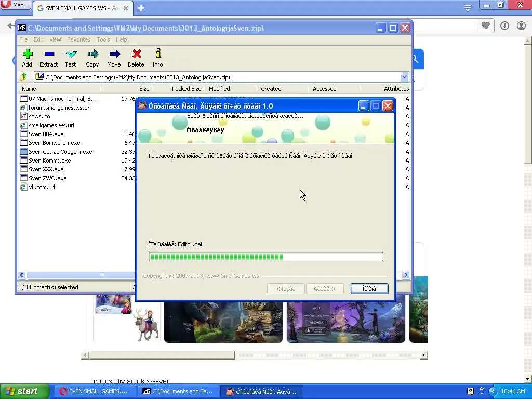Open the Help menu in 7-Zip
Image resolution: width=532 pixels, height=399 pixels.
(121, 39)
